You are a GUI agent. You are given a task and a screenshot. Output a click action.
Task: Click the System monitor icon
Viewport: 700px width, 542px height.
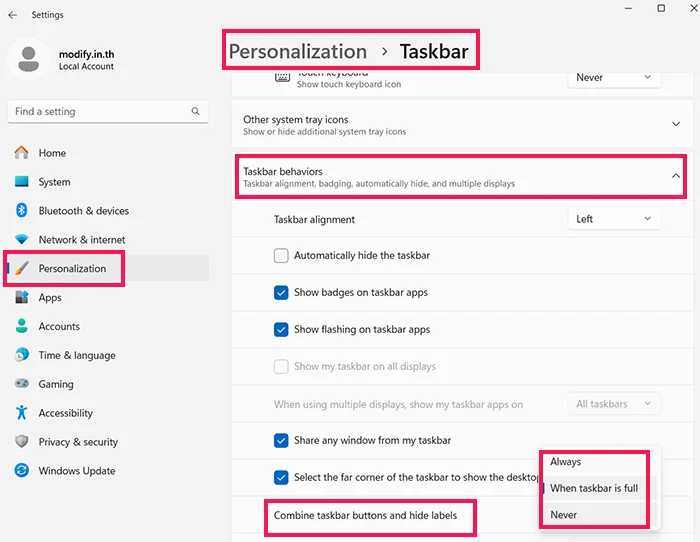point(21,182)
